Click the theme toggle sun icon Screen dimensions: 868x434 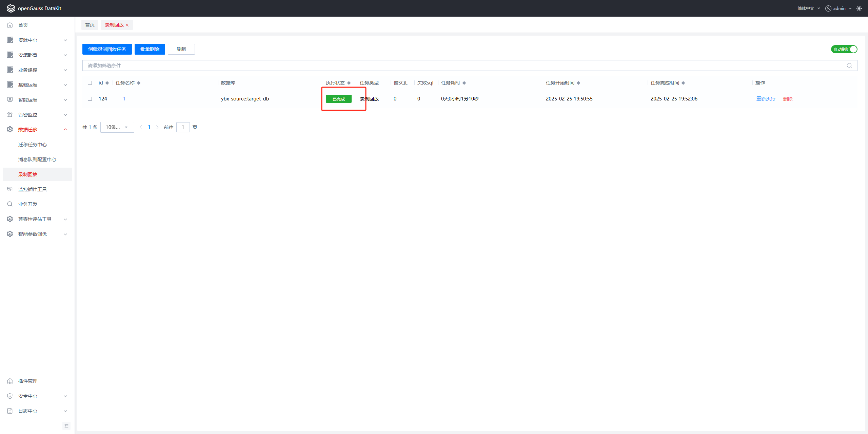coord(859,8)
